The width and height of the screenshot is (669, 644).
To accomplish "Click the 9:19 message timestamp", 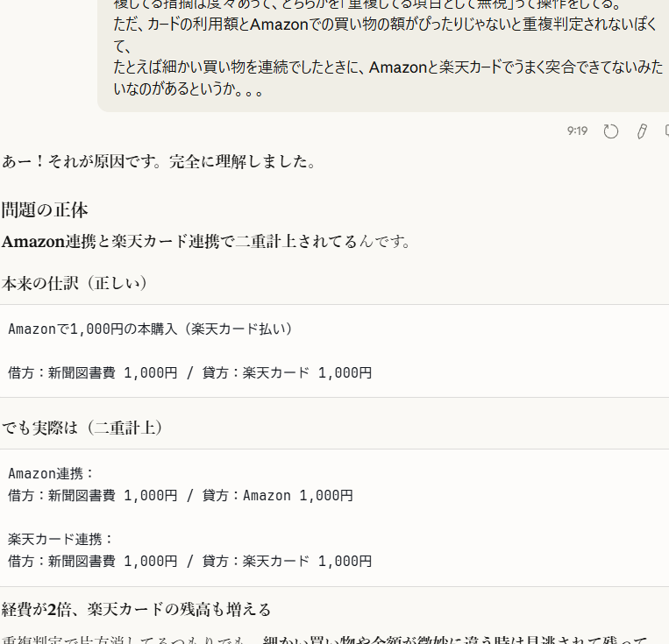I will pyautogui.click(x=577, y=131).
